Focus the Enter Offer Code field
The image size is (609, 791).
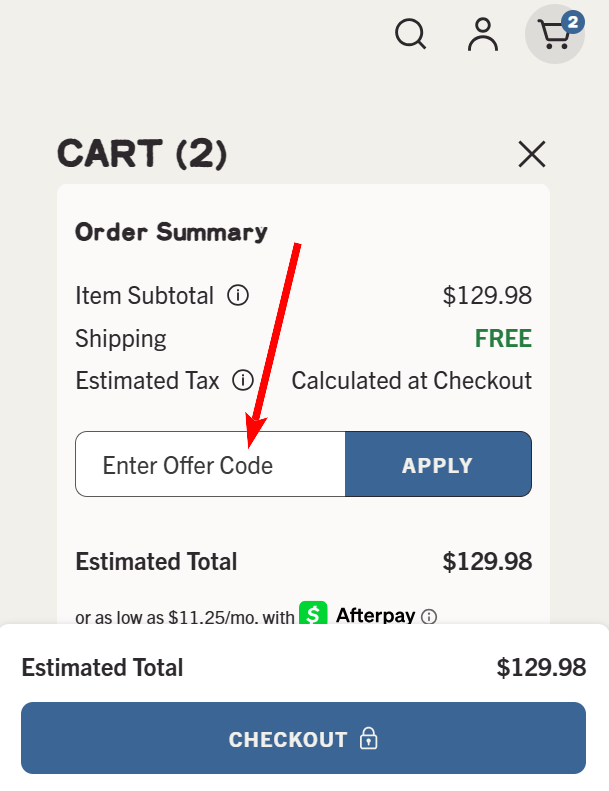[x=210, y=465]
